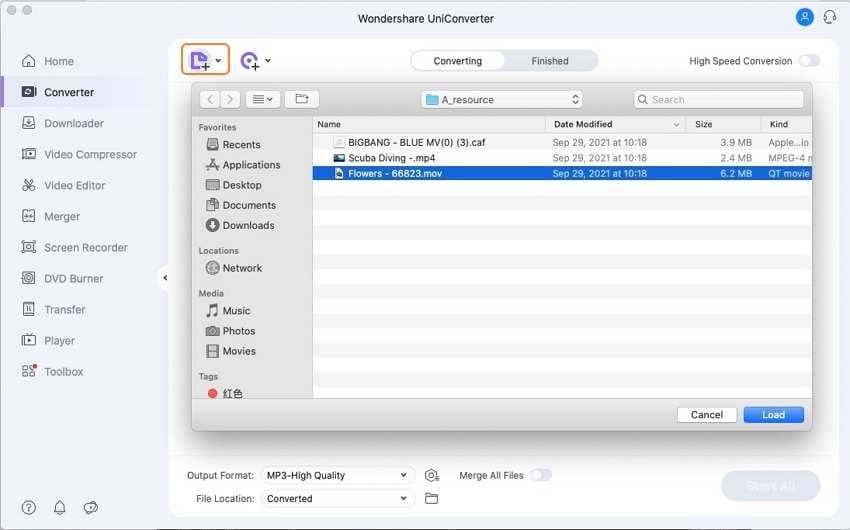Viewport: 850px width, 530px height.
Task: Select BIGBANG - BLUE MV(0) (3).caf file
Action: (562, 143)
